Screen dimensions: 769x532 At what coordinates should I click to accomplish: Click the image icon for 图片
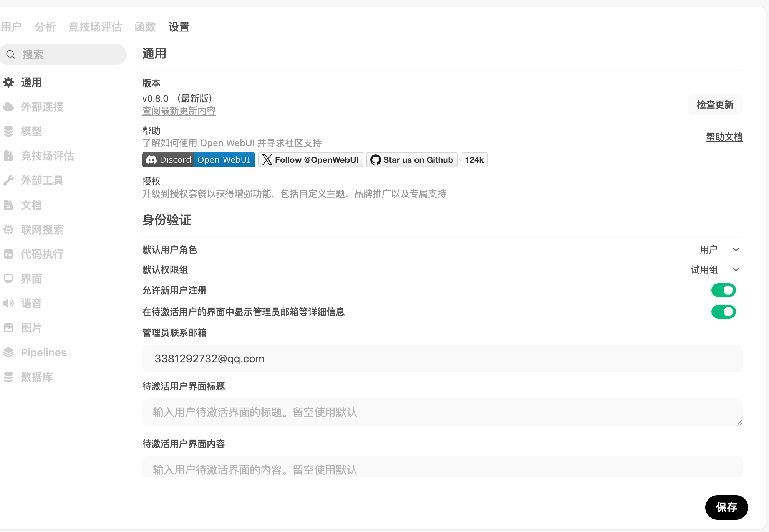pos(8,328)
